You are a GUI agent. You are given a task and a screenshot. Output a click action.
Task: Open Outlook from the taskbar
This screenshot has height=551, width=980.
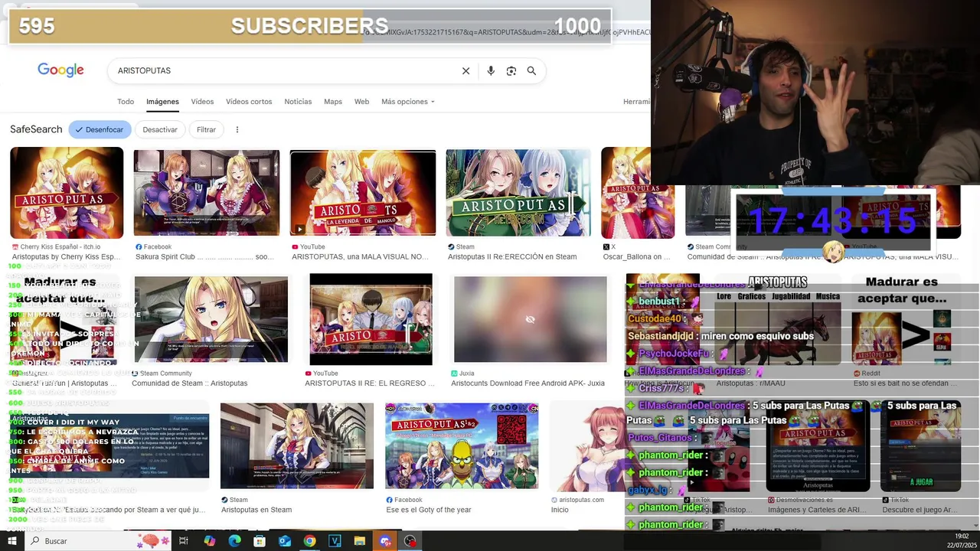(x=285, y=541)
